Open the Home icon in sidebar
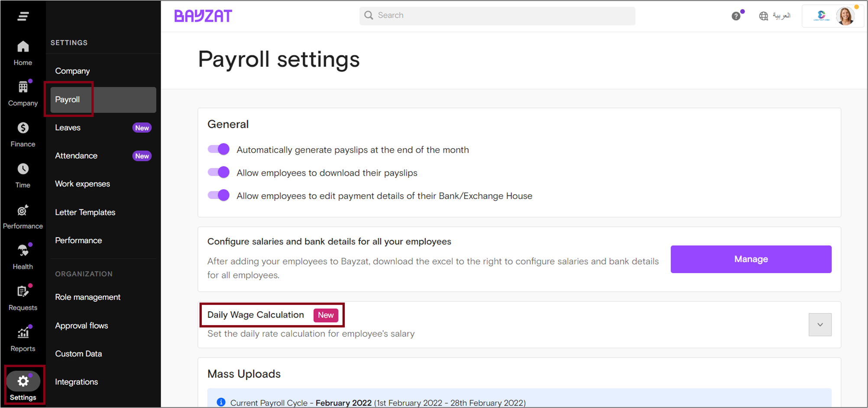 [23, 47]
